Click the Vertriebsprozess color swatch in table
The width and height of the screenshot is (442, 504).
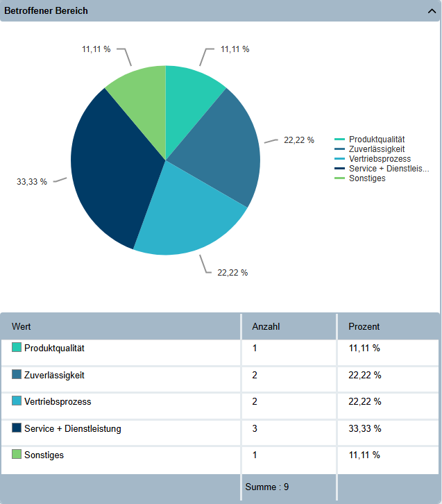coord(17,401)
